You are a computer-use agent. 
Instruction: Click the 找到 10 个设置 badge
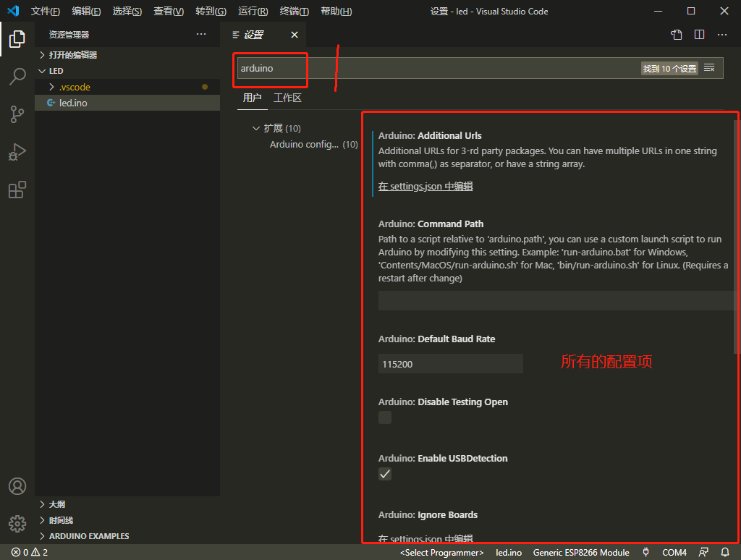[669, 69]
